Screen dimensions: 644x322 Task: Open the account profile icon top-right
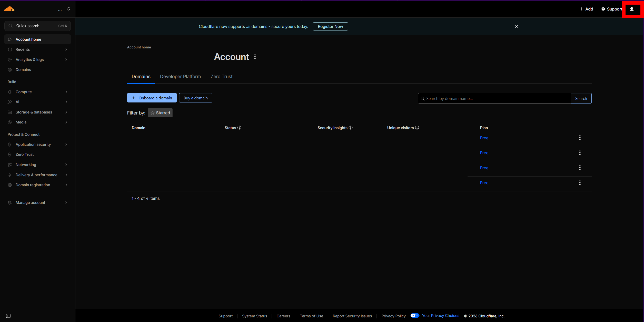point(632,9)
